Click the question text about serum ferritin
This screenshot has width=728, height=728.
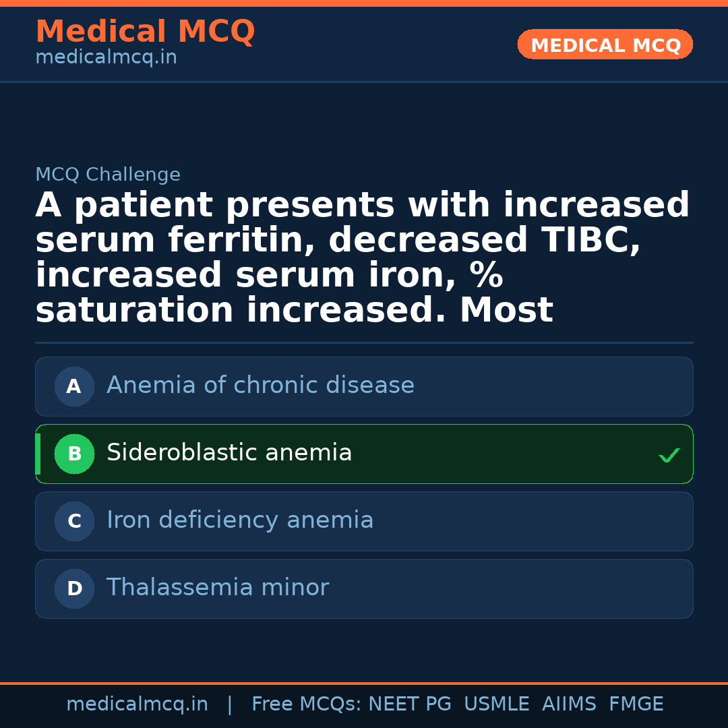[363, 258]
